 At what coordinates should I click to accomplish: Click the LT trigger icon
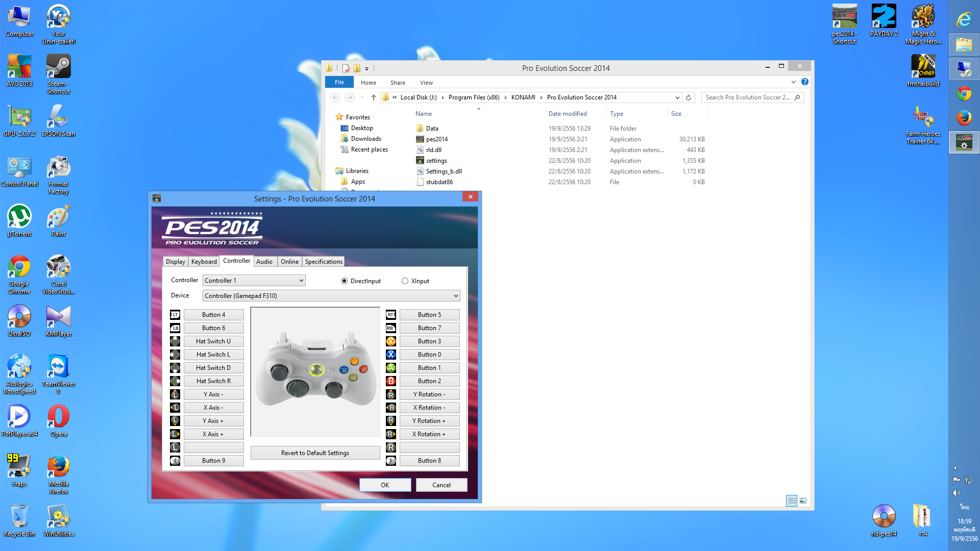175,315
